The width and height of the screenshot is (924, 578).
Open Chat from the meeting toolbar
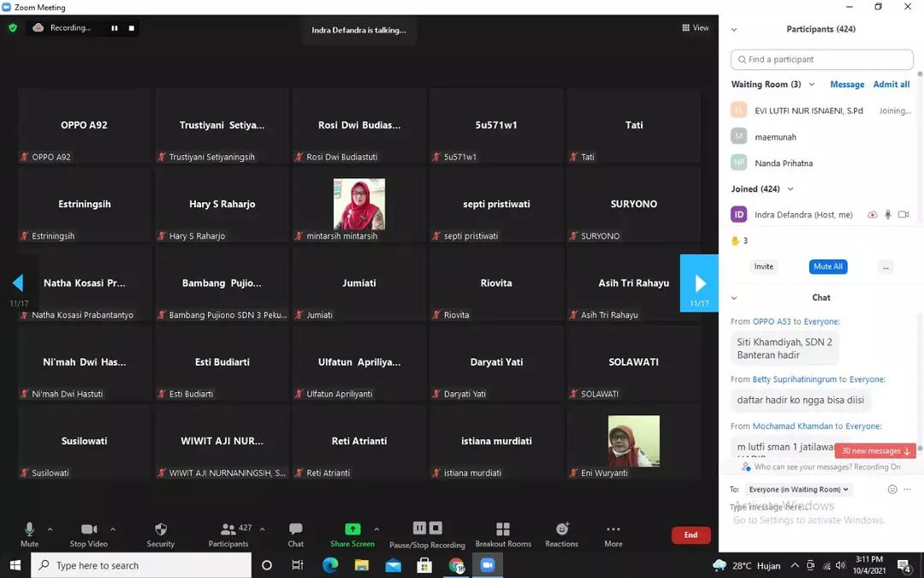coord(295,530)
